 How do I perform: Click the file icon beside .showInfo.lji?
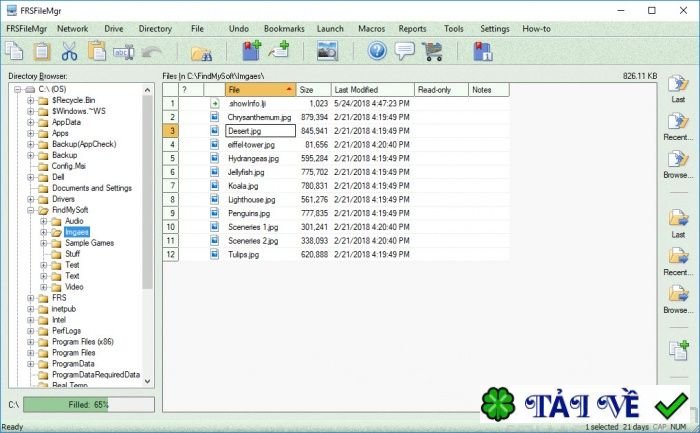[x=215, y=103]
